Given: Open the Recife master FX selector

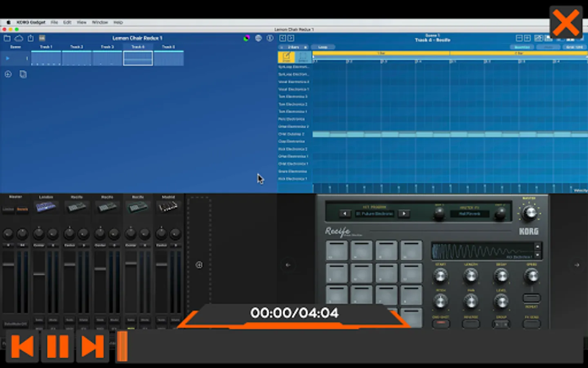Looking at the screenshot, I should (x=469, y=213).
